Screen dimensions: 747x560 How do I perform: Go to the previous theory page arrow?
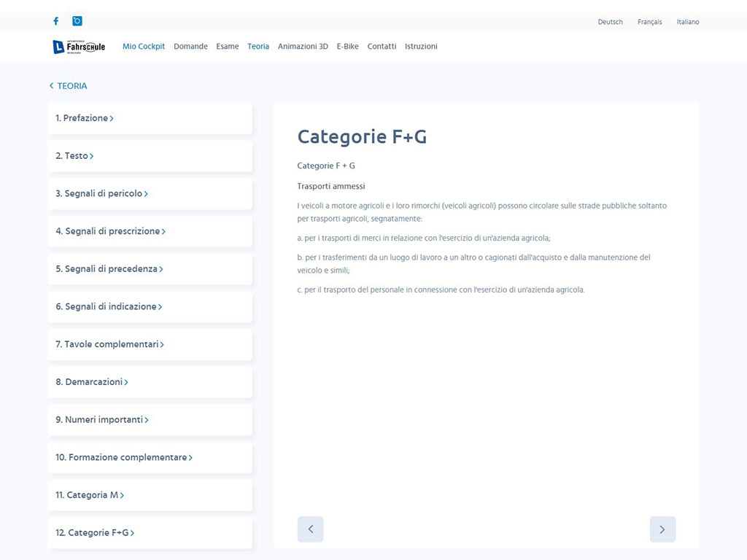[310, 529]
